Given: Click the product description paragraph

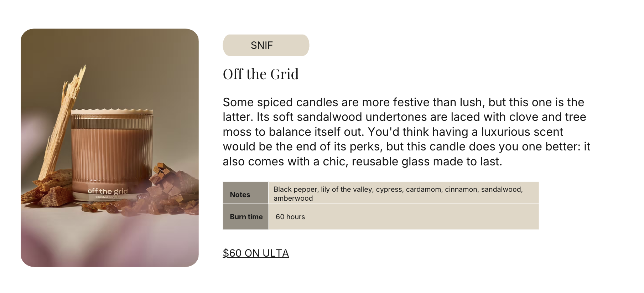Looking at the screenshot, I should [406, 132].
